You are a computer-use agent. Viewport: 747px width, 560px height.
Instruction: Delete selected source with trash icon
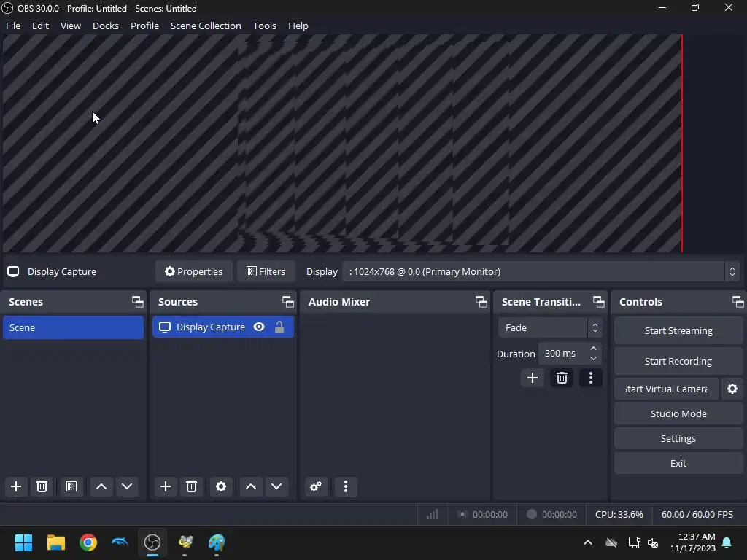pyautogui.click(x=192, y=486)
